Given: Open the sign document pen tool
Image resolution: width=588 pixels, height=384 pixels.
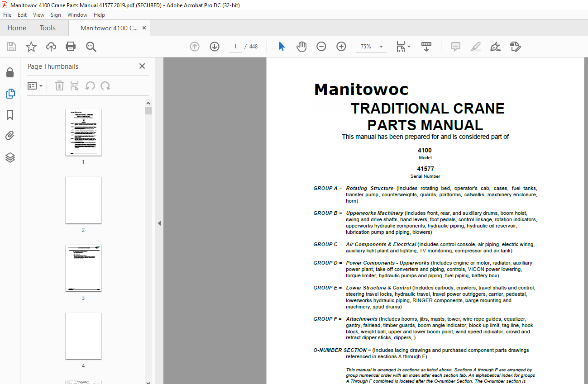Looking at the screenshot, I should (x=495, y=47).
